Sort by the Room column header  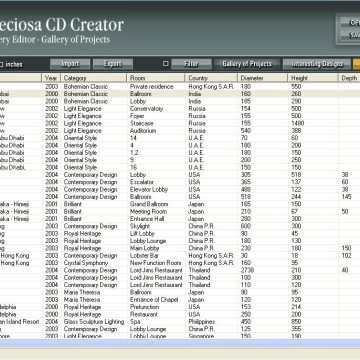[156, 78]
